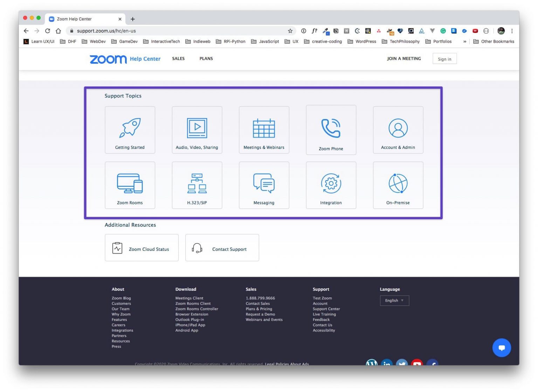The width and height of the screenshot is (538, 392).
Task: Open the English language dropdown
Action: click(x=394, y=300)
